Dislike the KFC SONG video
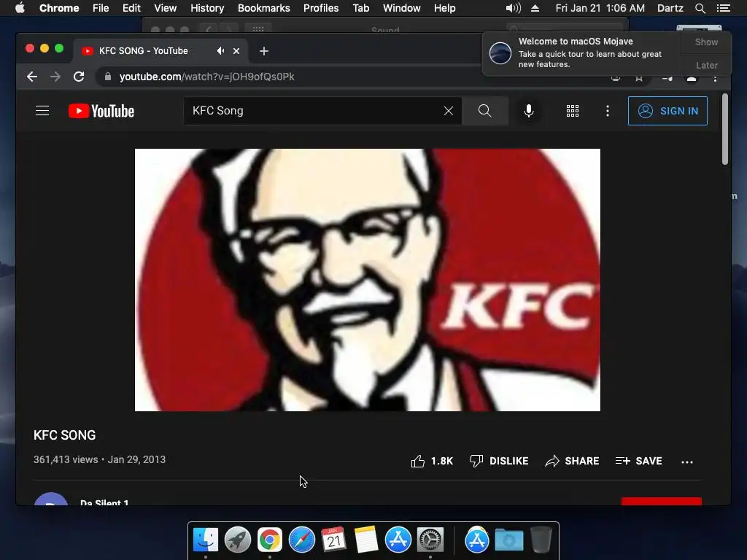The height and width of the screenshot is (560, 747). (x=499, y=461)
